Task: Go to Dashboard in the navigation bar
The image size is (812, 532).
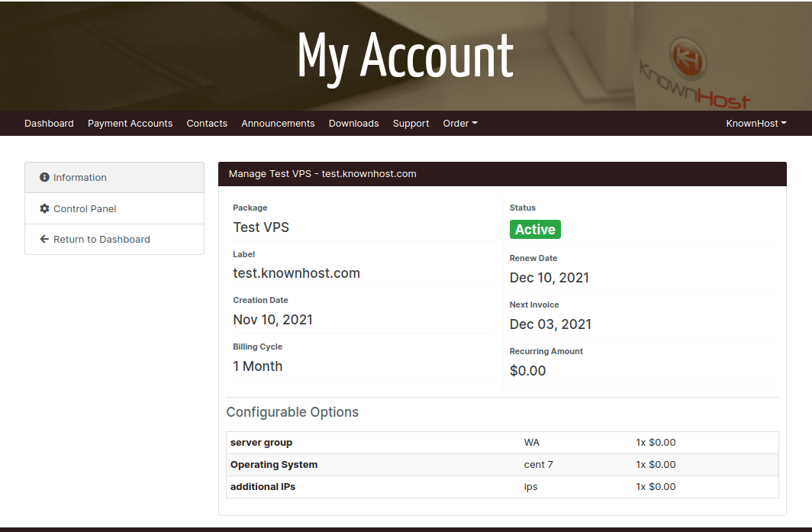Action: [x=49, y=124]
